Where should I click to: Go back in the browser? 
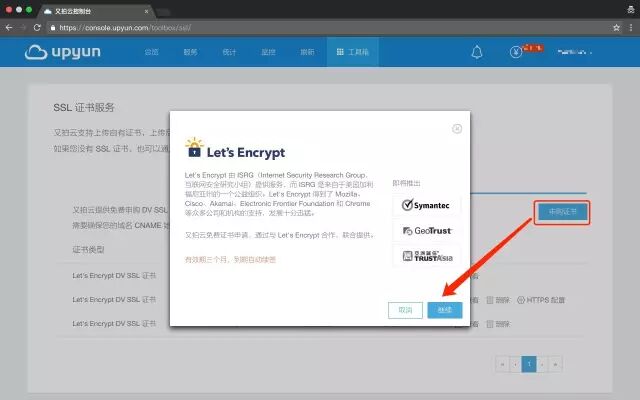(x=9, y=28)
